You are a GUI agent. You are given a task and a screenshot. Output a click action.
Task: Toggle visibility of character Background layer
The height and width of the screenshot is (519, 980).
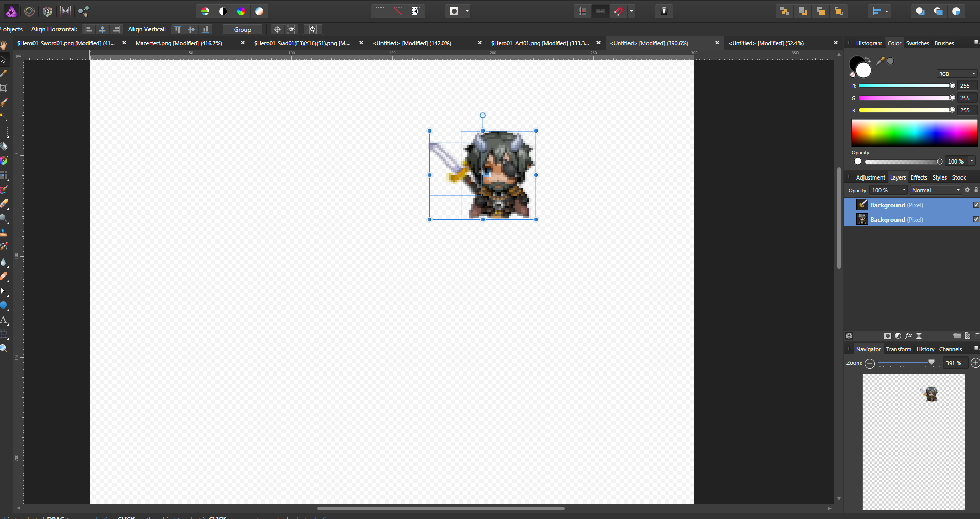(976, 219)
